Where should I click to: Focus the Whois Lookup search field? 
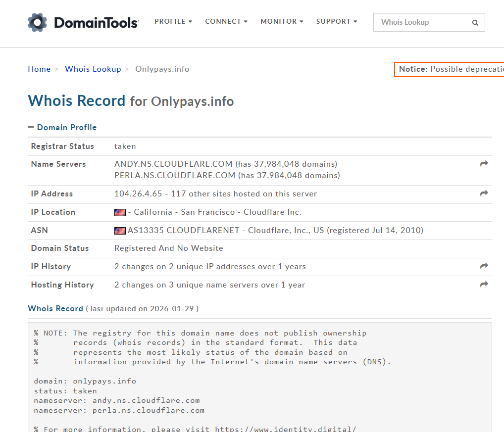pos(421,22)
